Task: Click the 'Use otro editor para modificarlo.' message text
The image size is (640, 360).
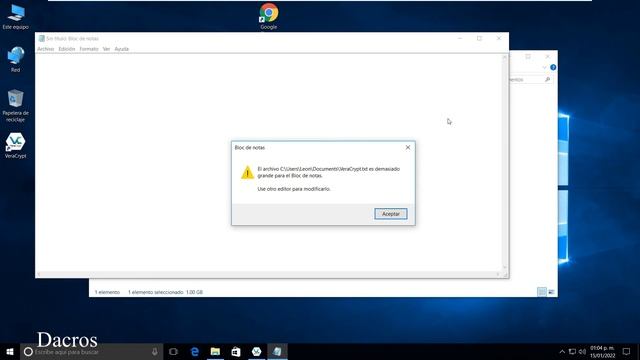Action: click(x=294, y=189)
